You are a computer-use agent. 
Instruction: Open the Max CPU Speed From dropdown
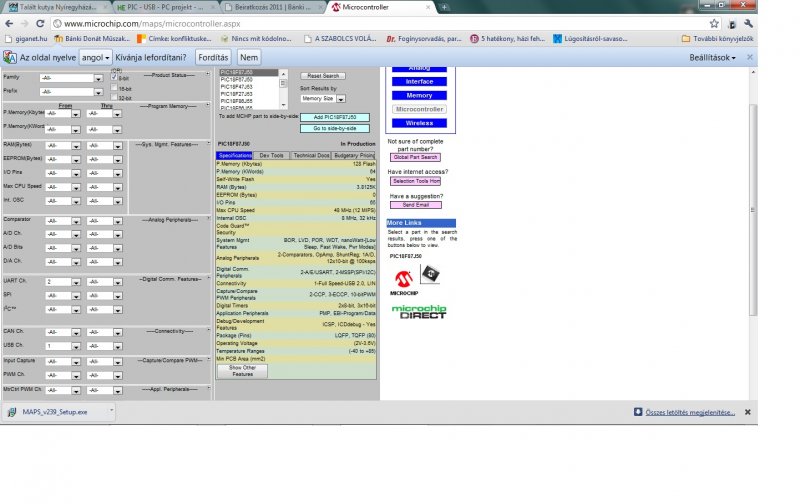tap(63, 187)
